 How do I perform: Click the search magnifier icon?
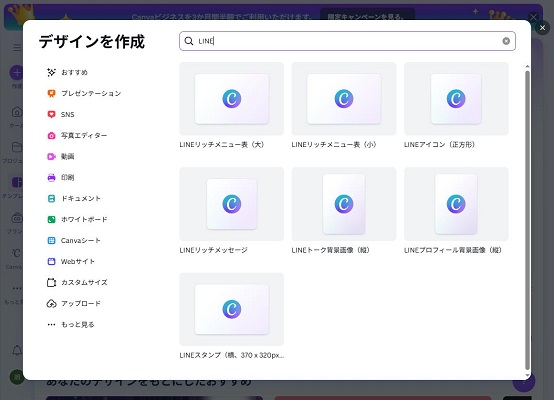click(x=189, y=41)
